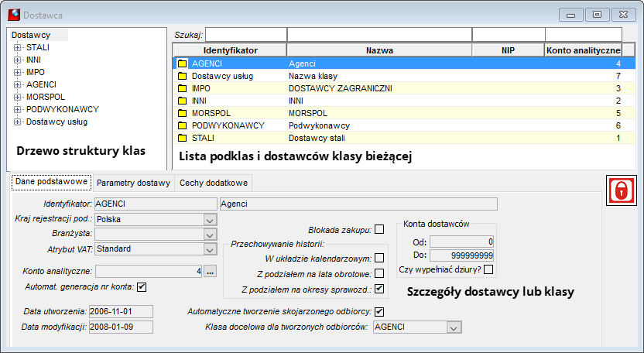Click the ellipsis button beside Konto analityczne
The image size is (644, 353).
click(210, 271)
